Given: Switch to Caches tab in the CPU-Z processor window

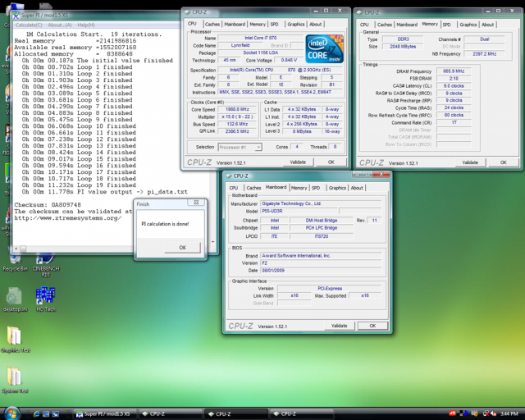Looking at the screenshot, I should tap(212, 24).
